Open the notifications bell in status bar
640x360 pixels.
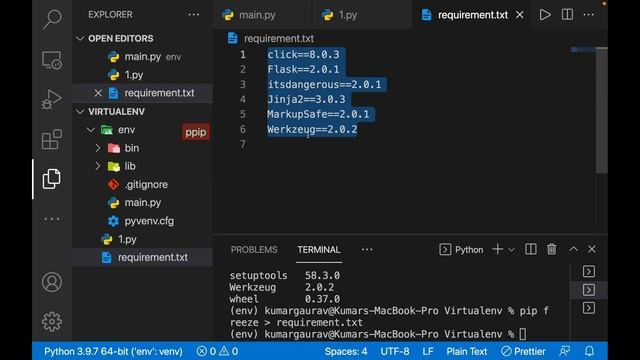click(589, 351)
